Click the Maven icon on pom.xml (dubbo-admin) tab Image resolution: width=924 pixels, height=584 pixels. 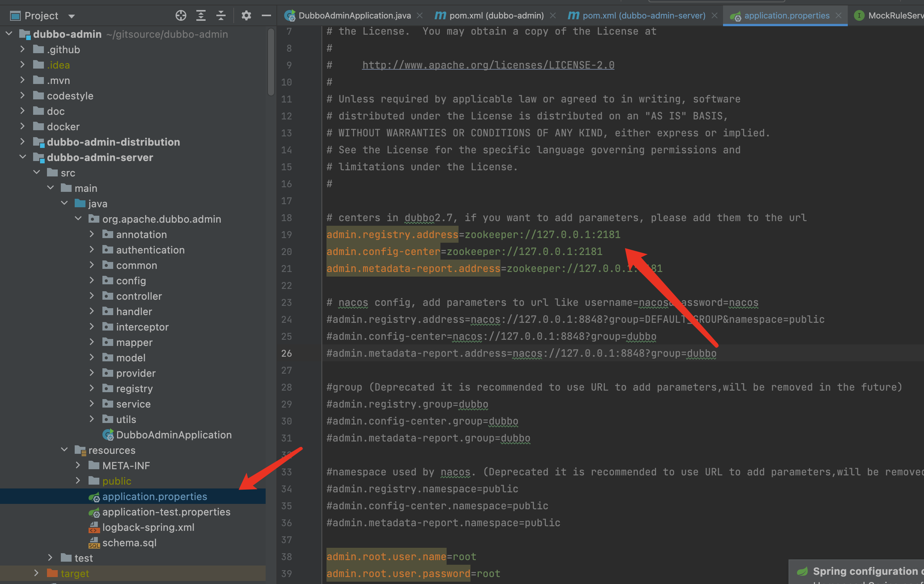[440, 15]
